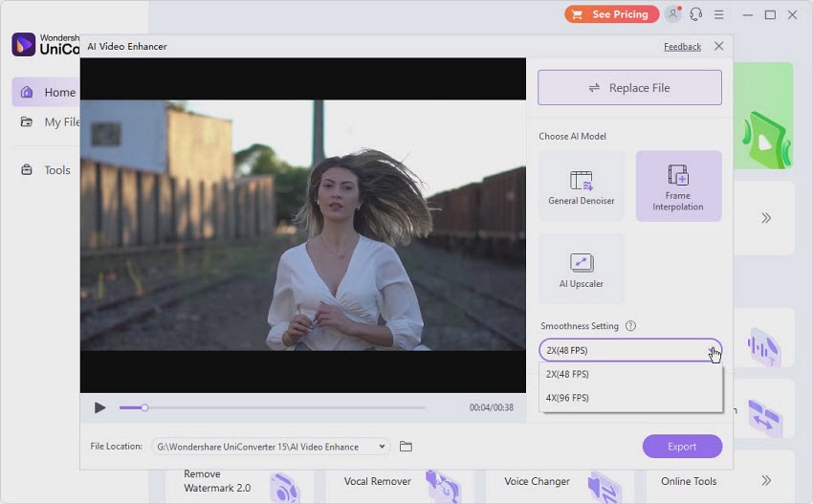Select the General Denoiser model
Screen dimensions: 813x504
click(x=582, y=186)
